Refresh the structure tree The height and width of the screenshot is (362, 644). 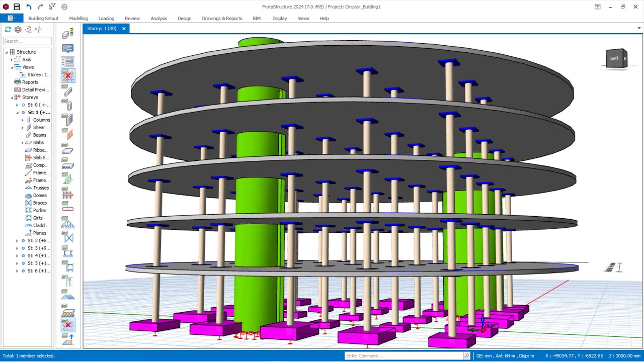(x=8, y=30)
